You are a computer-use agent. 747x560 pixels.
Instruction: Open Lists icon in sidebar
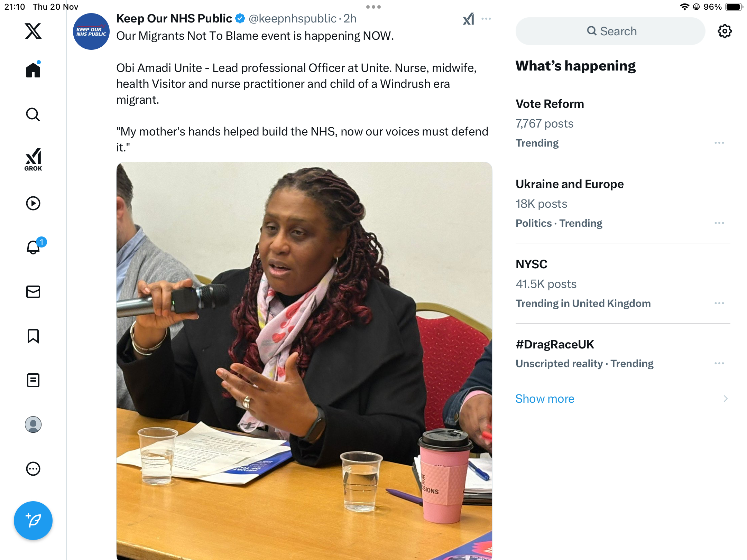(x=33, y=380)
